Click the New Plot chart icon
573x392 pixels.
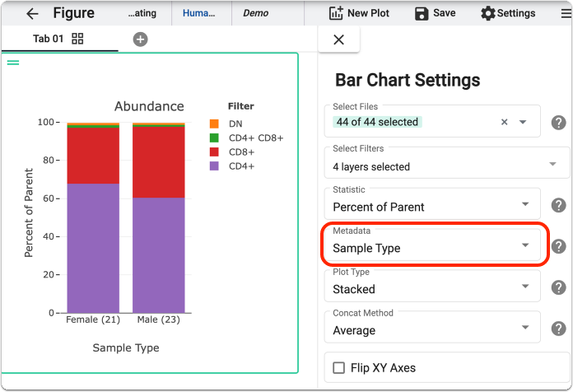pyautogui.click(x=336, y=13)
